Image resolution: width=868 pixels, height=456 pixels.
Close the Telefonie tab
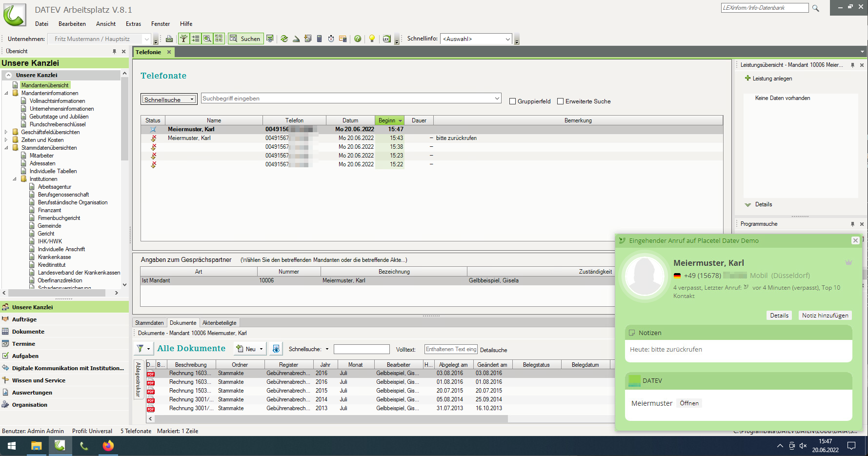tap(169, 52)
